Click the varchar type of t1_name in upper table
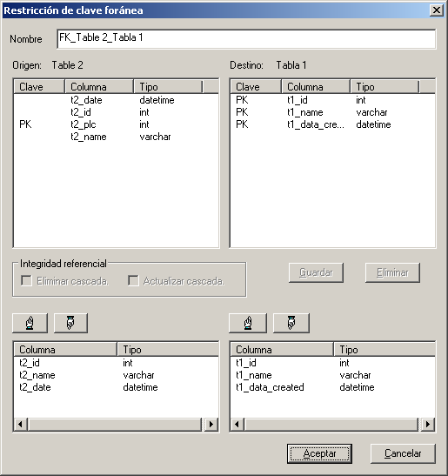This screenshot has height=476, width=448. [371, 112]
